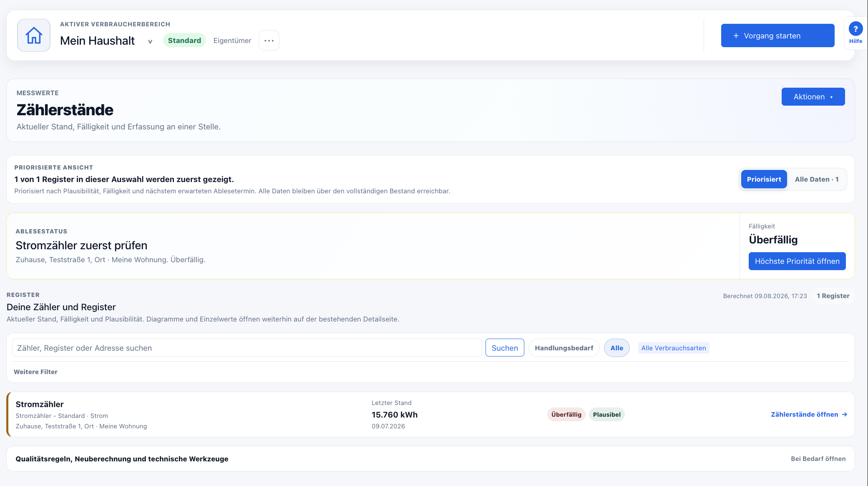Click the arrow icon after Zählerstände öffnen

[844, 415]
